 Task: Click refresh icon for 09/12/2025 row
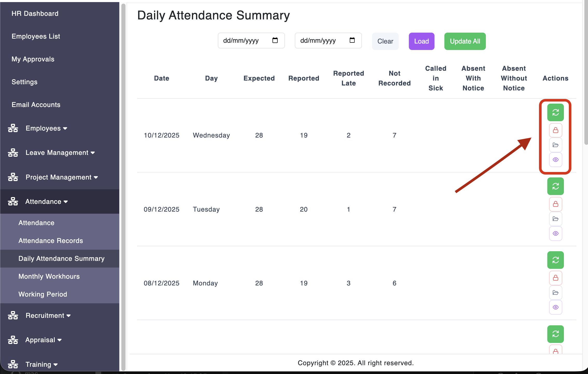[555, 186]
